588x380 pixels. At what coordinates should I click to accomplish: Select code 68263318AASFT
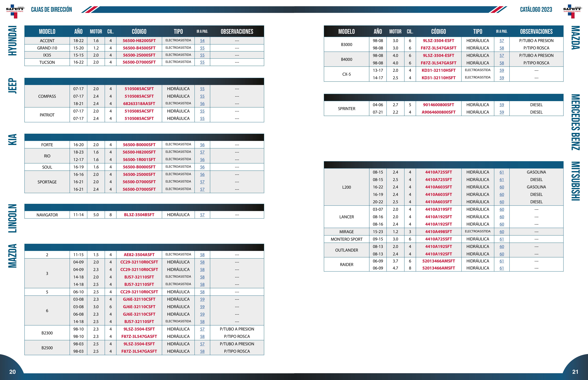point(139,104)
